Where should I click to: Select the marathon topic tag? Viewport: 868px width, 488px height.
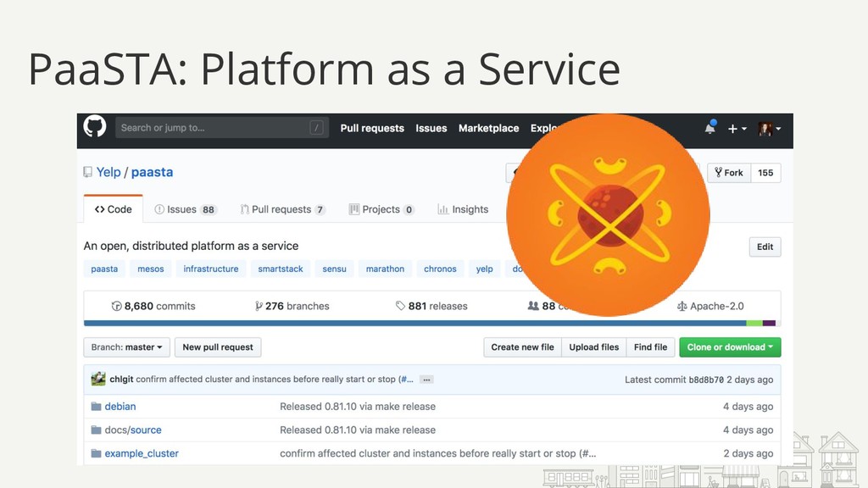386,269
